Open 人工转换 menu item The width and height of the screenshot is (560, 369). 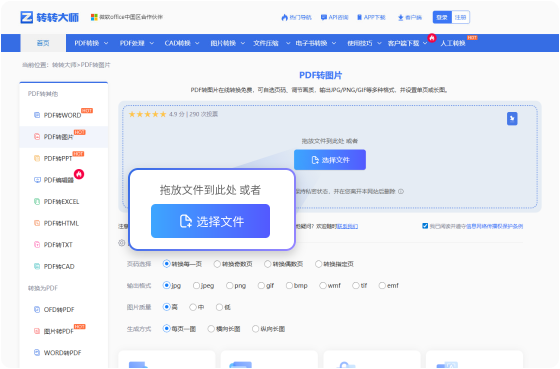click(x=452, y=43)
